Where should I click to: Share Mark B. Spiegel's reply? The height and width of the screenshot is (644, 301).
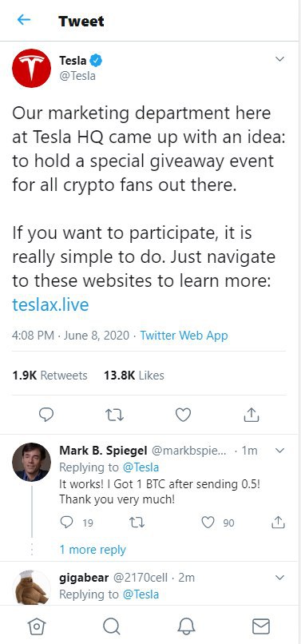[x=279, y=522]
